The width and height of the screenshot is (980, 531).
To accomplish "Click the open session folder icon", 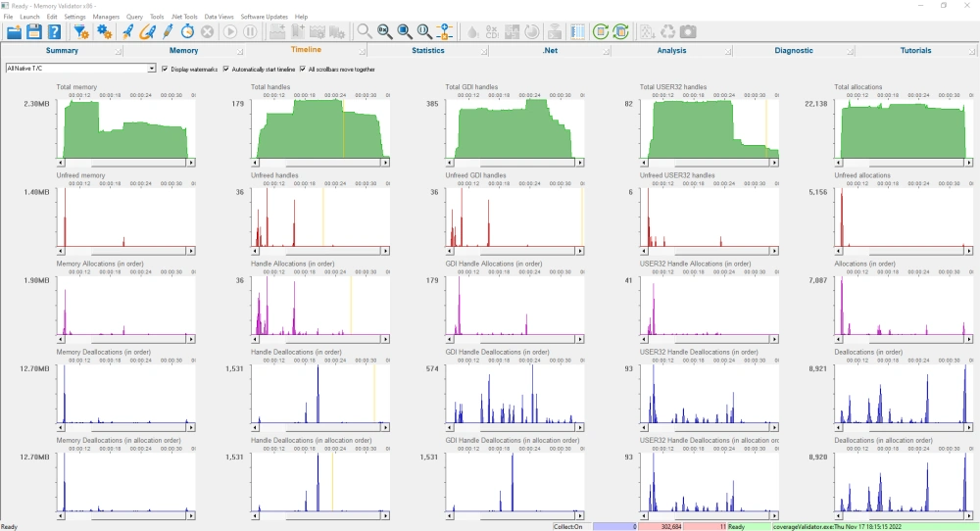I will pos(14,32).
